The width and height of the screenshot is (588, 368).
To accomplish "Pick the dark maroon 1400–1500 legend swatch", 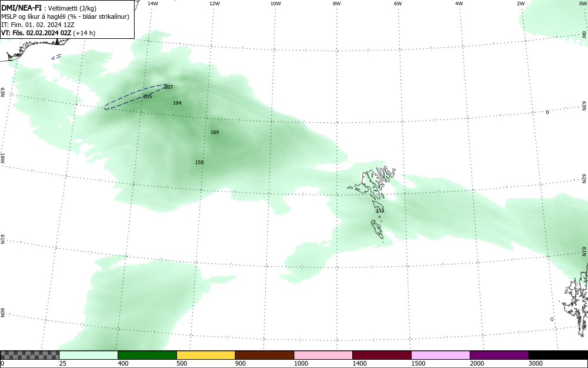I will pos(382,355).
